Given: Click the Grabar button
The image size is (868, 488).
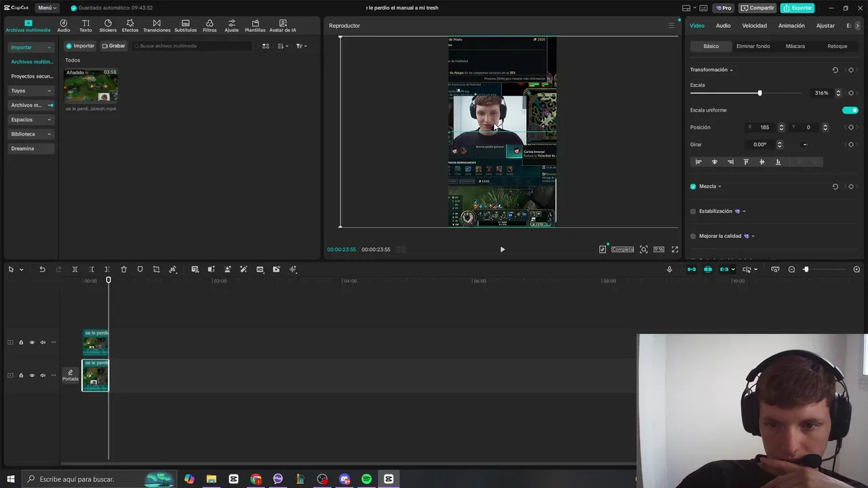Looking at the screenshot, I should [x=114, y=46].
